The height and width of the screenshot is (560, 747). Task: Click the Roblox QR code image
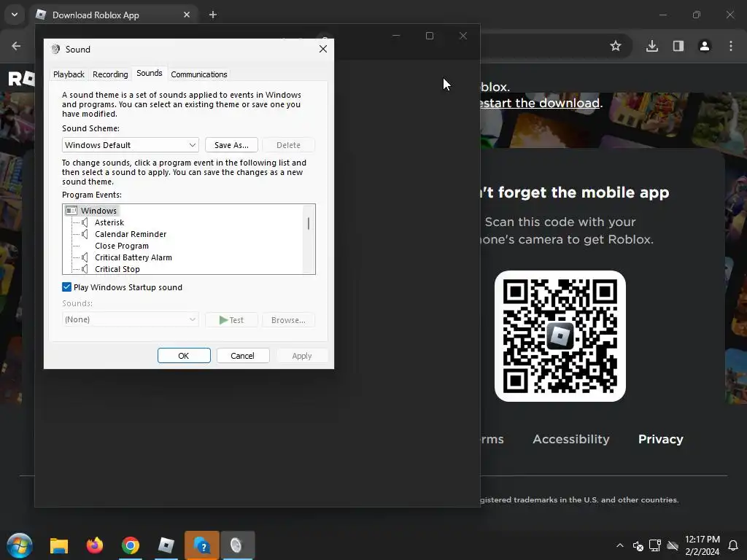(x=560, y=336)
